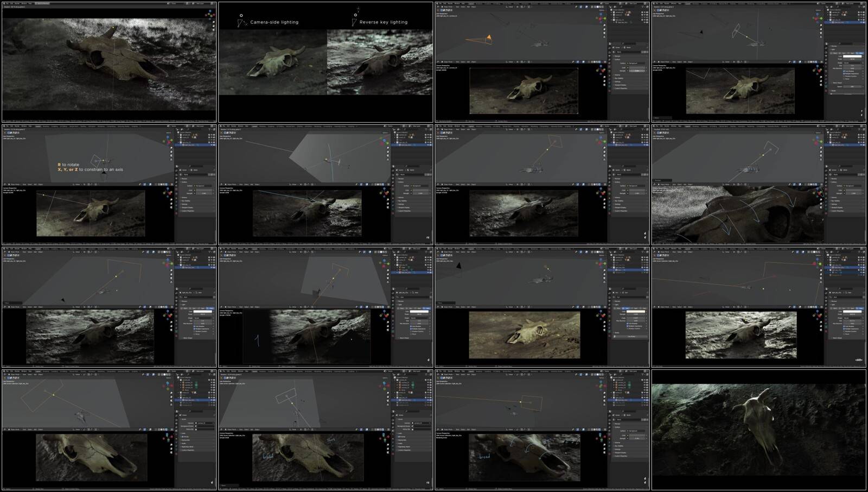Click the Blender logo in the opening skull render's top bar
The height and width of the screenshot is (492, 868).
coord(5,3)
